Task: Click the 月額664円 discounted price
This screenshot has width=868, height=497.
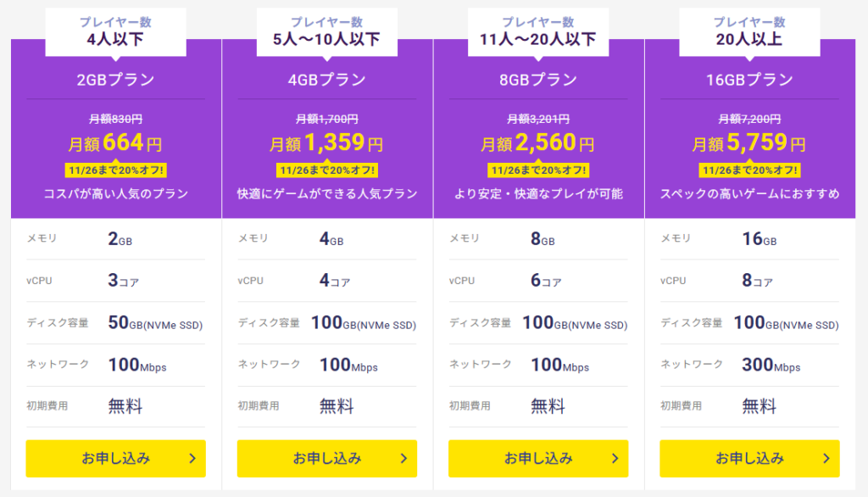Action: tap(115, 143)
